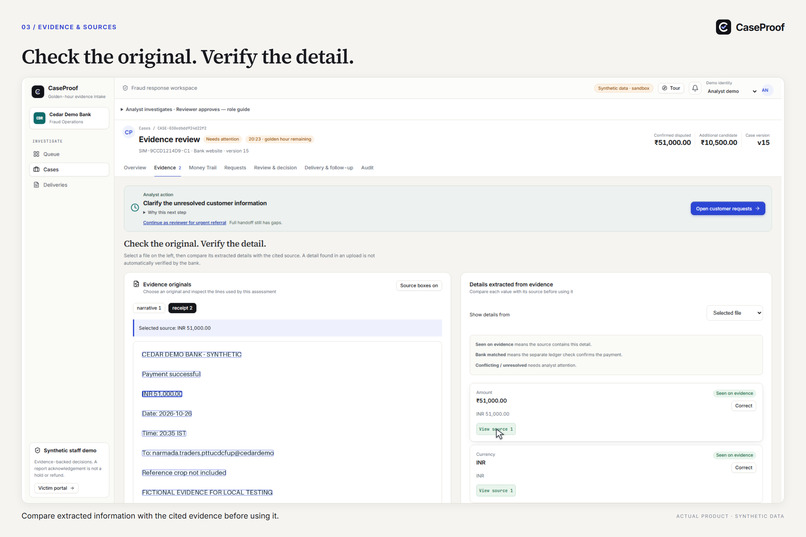Image resolution: width=806 pixels, height=537 pixels.
Task: Click the Cedar Demo Bank organization card
Action: point(69,118)
